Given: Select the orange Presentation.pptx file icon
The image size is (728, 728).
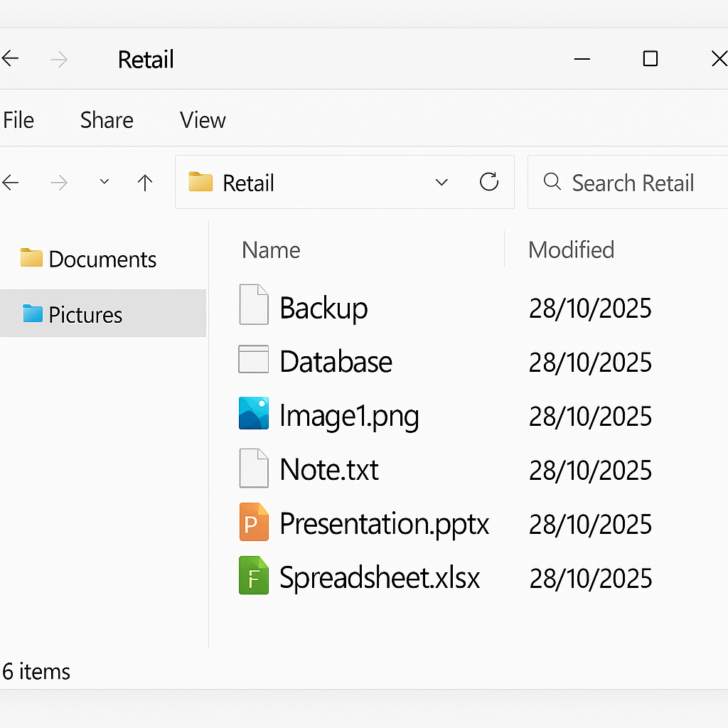Looking at the screenshot, I should [254, 523].
